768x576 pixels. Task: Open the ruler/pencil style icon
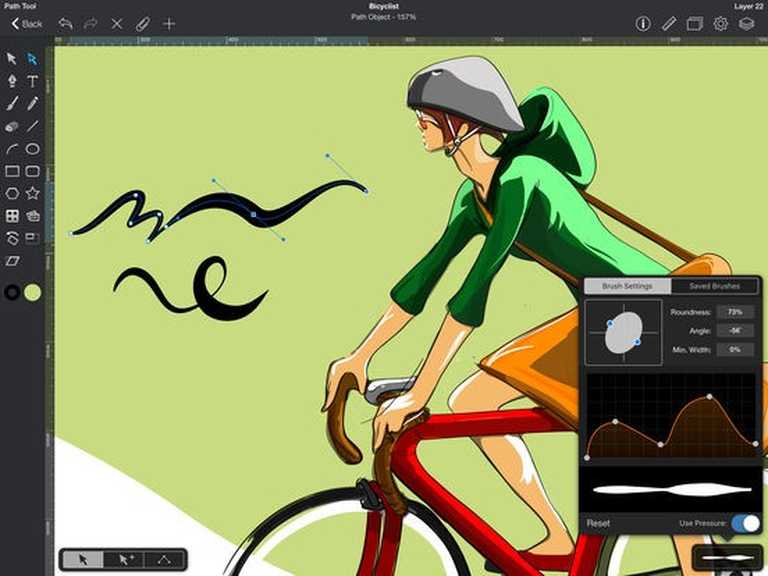669,24
